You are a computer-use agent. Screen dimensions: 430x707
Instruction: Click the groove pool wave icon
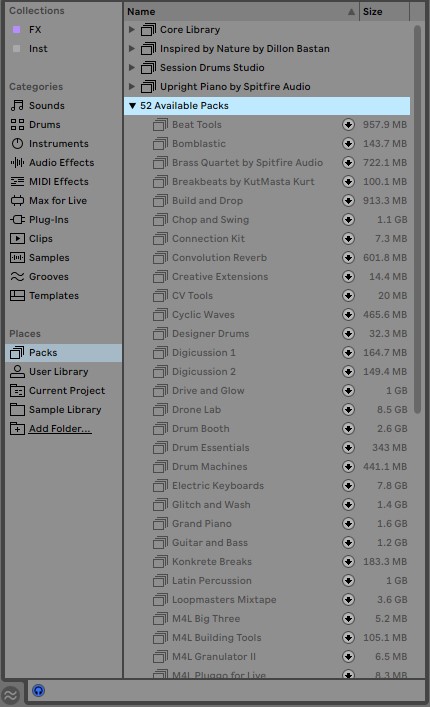[x=11, y=695]
